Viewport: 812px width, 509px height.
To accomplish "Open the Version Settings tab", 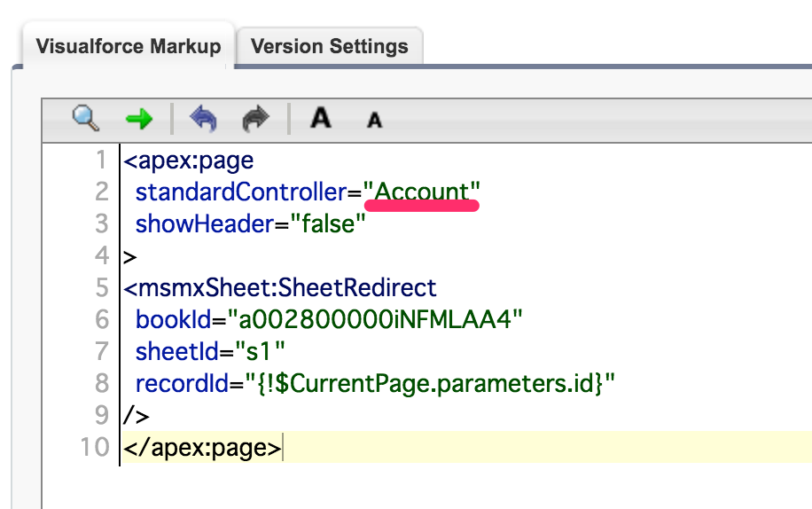I will (330, 46).
